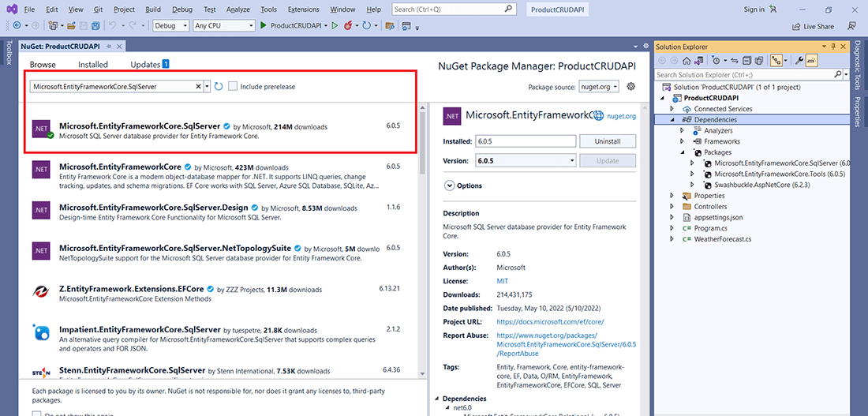Switch to the Updates tab
The width and height of the screenshot is (868, 416).
(149, 65)
